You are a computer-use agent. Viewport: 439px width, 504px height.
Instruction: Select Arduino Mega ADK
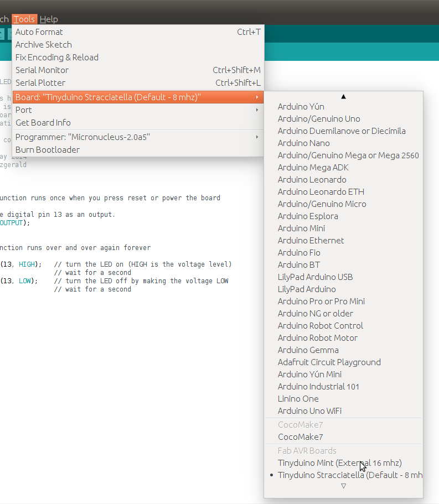tap(343, 168)
